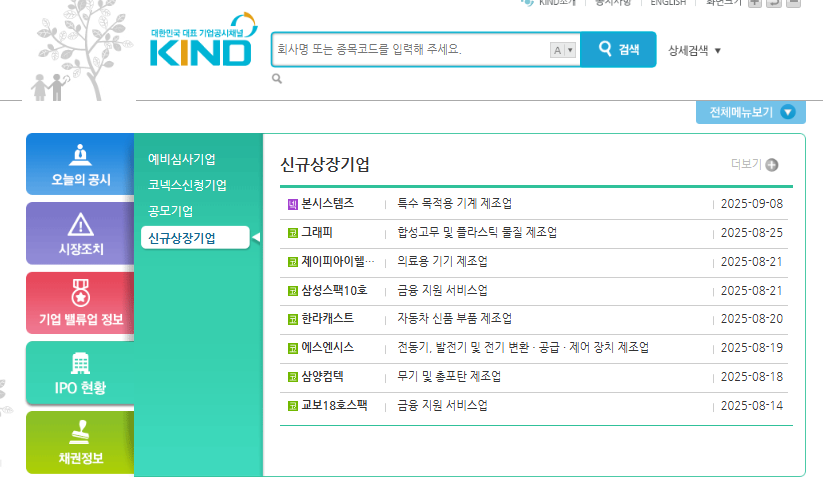The image size is (823, 486).
Task: Click the plus icon next to 더보기
Action: tap(772, 165)
